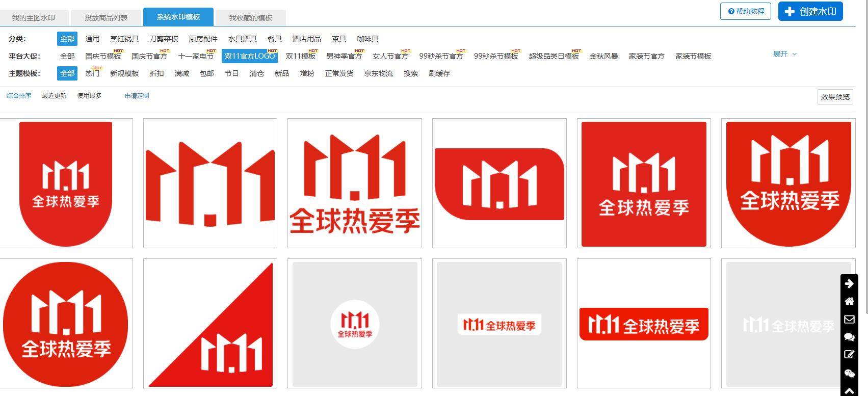
Task: Choose the 十一家电节 promotion filter
Action: 196,56
